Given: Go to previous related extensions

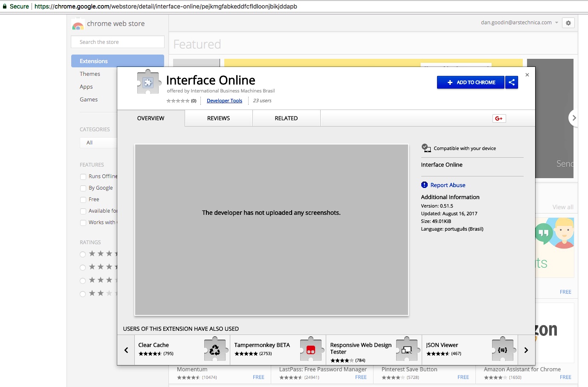Looking at the screenshot, I should [x=126, y=350].
